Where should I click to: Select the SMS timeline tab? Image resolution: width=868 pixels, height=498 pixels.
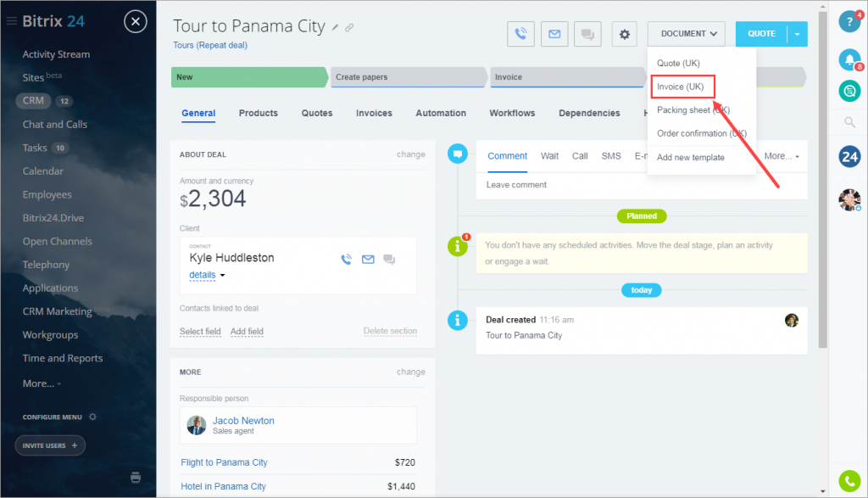[x=611, y=156]
